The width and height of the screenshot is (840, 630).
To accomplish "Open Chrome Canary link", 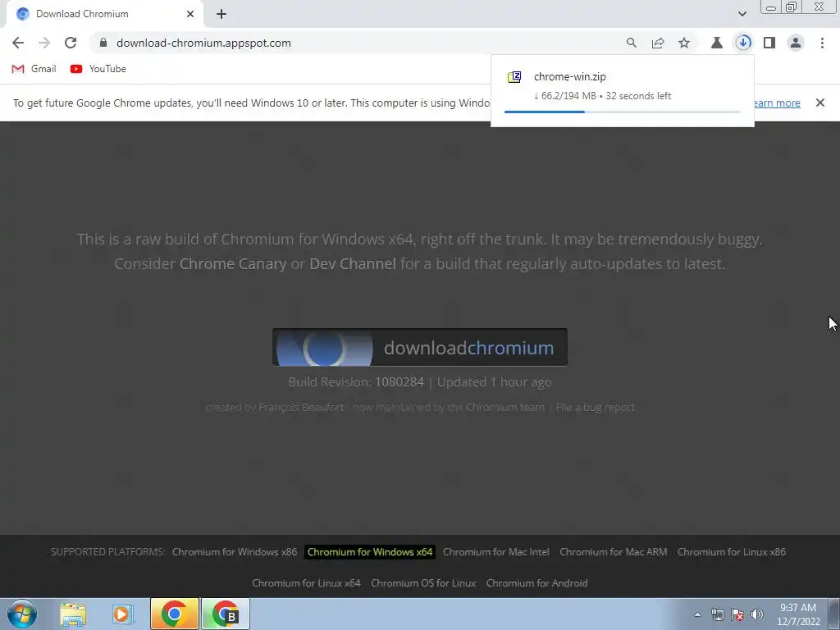I will [233, 263].
